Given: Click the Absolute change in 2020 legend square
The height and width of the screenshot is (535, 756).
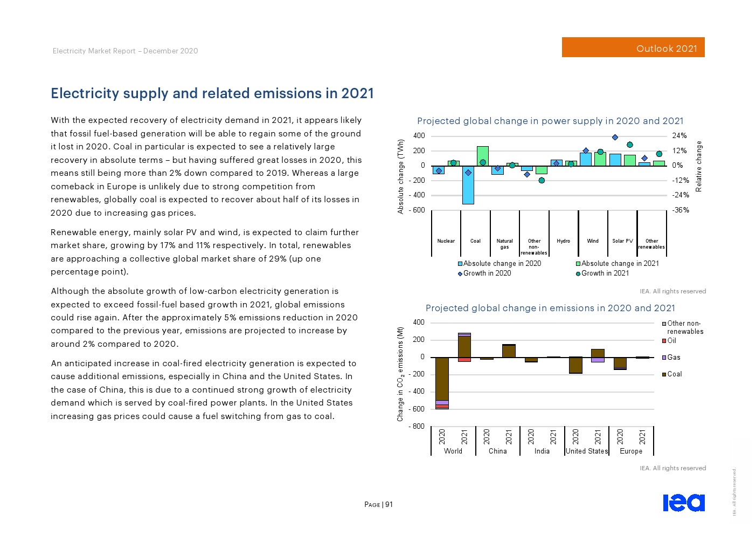Looking at the screenshot, I should (x=460, y=264).
